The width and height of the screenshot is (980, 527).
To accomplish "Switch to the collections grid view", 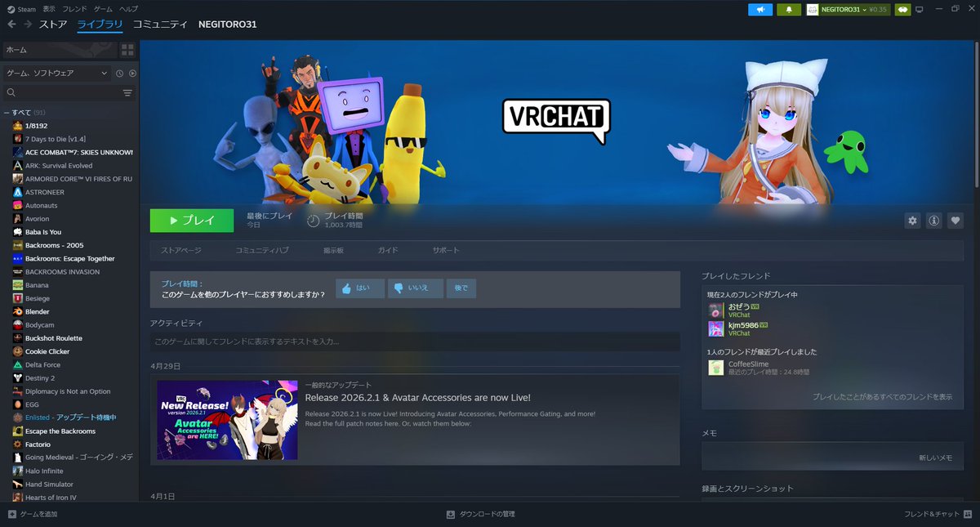I will [x=127, y=50].
